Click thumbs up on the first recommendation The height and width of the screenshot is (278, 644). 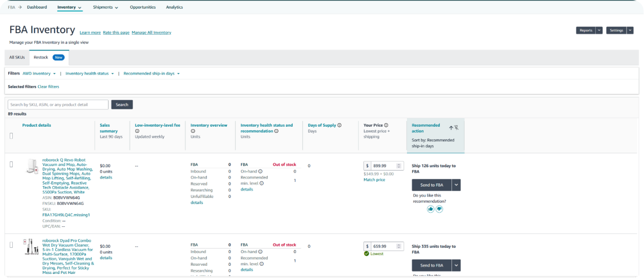431,209
